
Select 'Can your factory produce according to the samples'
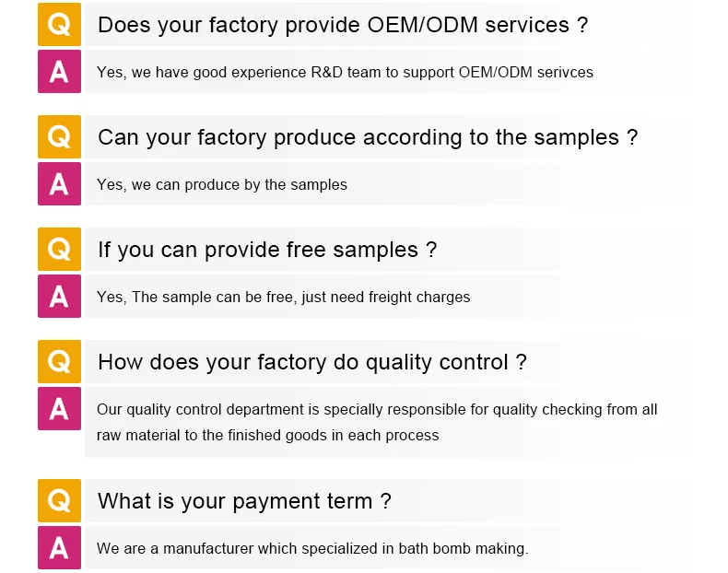coord(367,137)
